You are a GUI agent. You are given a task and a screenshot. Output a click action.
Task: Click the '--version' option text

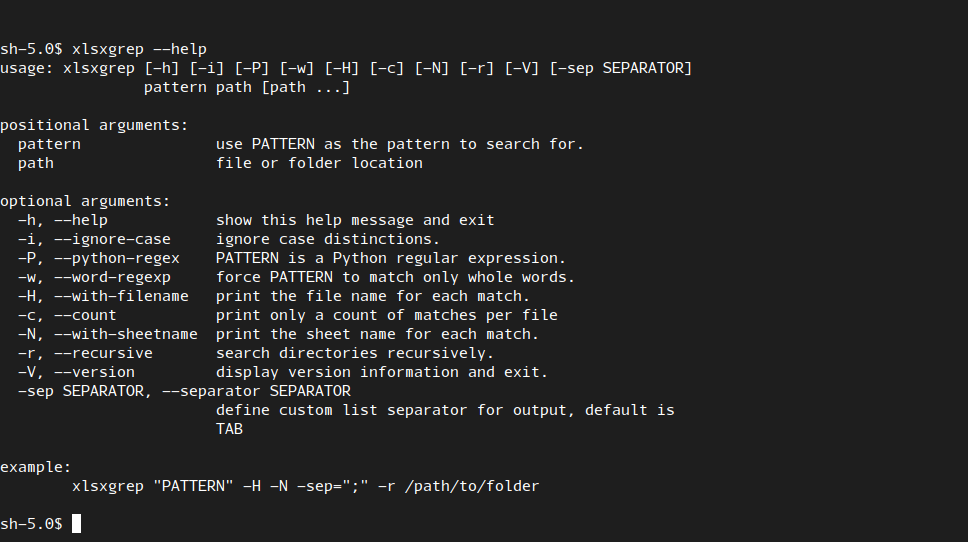(94, 372)
